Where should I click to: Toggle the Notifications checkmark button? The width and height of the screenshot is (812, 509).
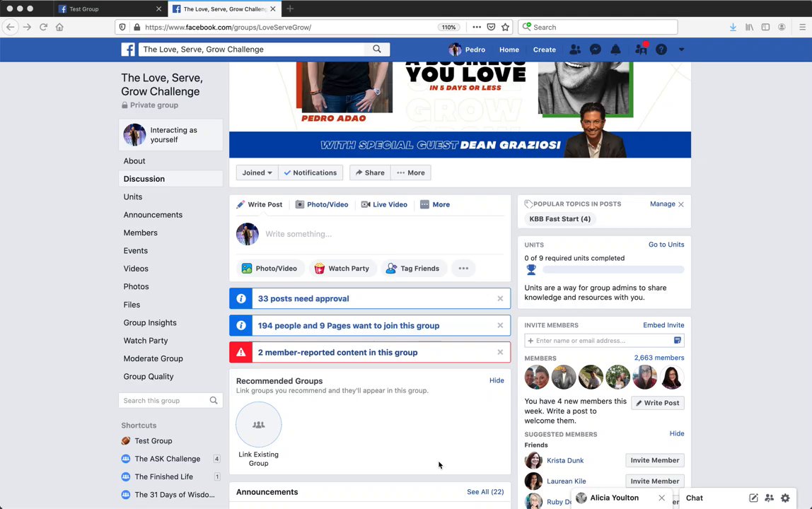pyautogui.click(x=311, y=172)
